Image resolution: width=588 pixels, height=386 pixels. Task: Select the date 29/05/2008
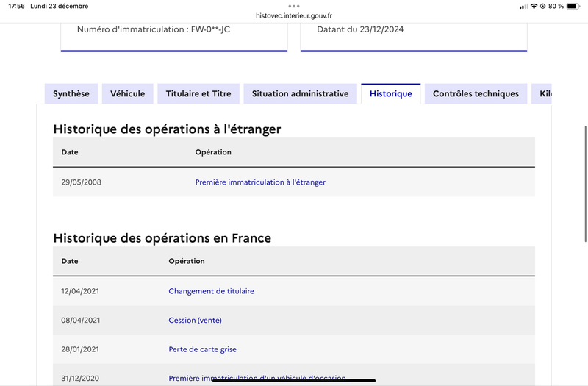[82, 182]
